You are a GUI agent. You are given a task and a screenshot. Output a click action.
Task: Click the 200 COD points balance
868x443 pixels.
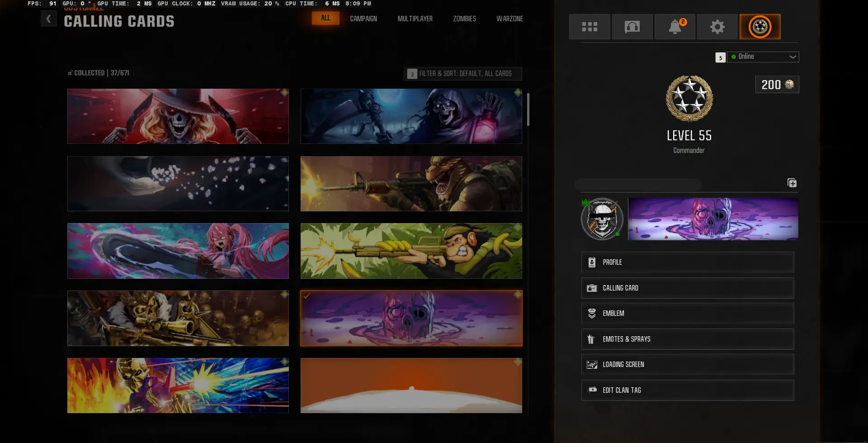(777, 85)
